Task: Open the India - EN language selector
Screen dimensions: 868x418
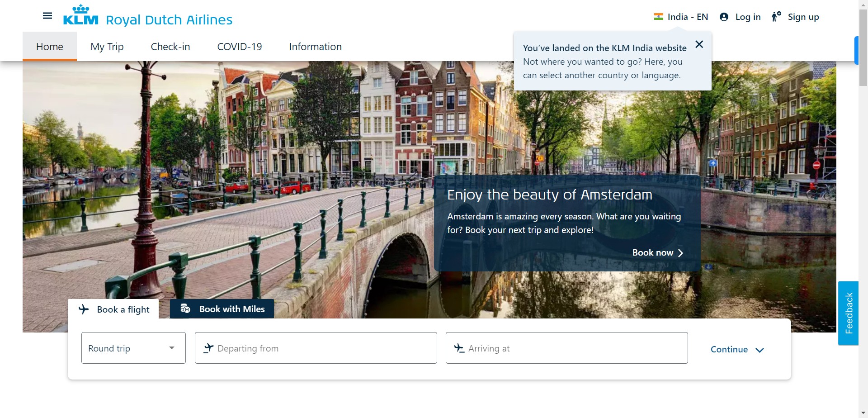Action: click(687, 17)
